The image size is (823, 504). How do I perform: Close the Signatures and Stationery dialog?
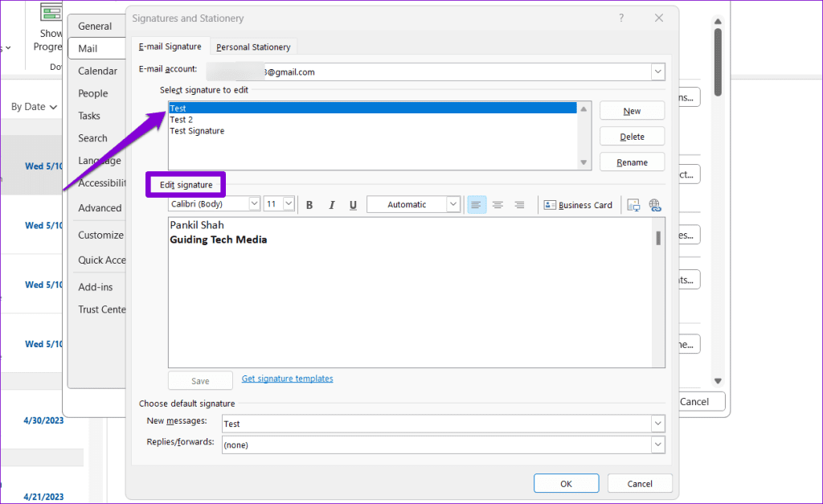point(659,18)
